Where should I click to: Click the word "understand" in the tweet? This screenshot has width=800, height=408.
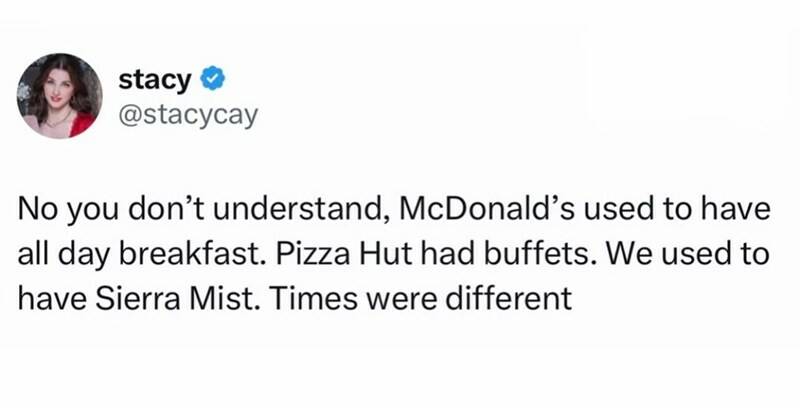coord(292,214)
